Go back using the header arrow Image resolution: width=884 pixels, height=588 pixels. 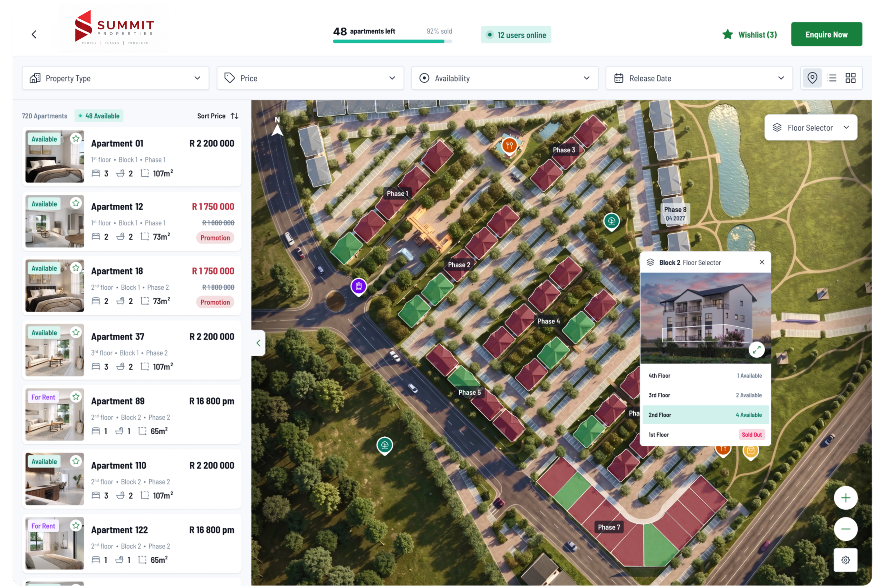[x=34, y=35]
